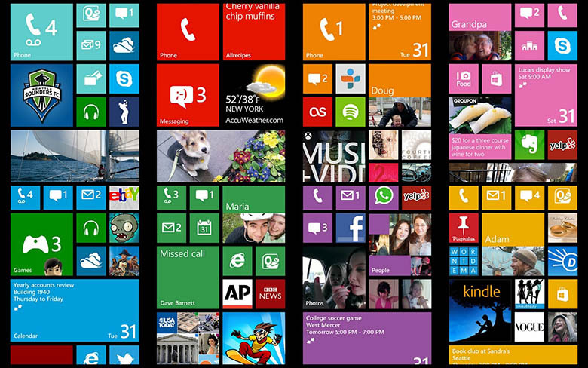Viewport: 588px width, 368px height.
Task: Open the Vogue magazine tile
Action: click(x=529, y=327)
